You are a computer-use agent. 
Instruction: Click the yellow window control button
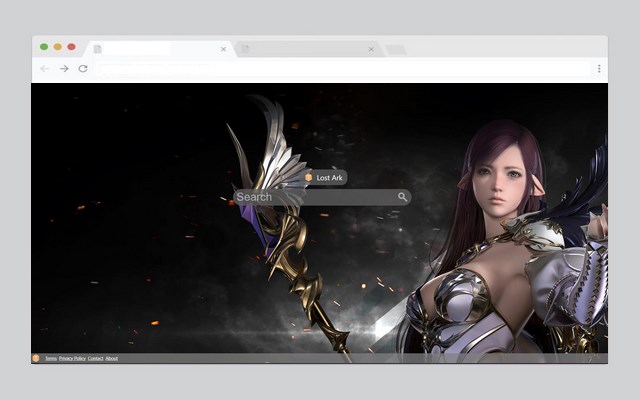58,47
